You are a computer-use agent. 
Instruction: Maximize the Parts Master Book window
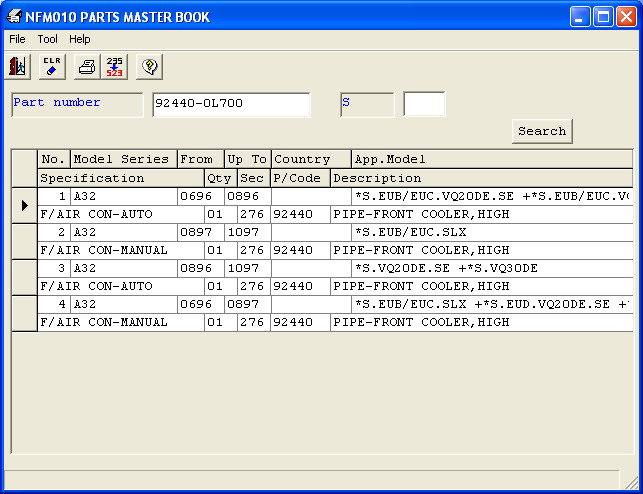[603, 16]
